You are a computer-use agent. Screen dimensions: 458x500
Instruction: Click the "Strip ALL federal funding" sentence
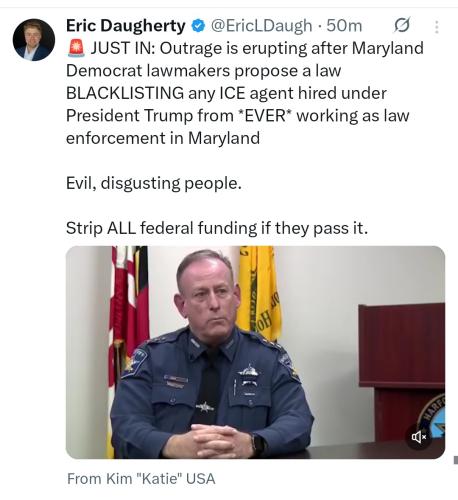[217, 228]
